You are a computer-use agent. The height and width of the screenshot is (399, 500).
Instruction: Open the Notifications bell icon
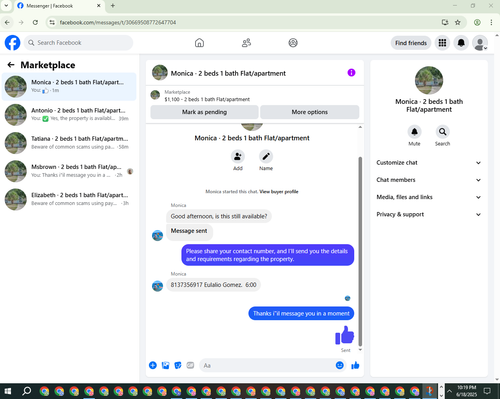point(461,43)
